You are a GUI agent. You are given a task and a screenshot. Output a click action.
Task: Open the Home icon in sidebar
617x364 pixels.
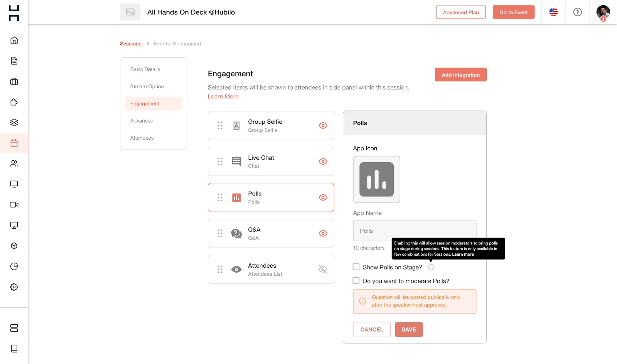tap(14, 40)
